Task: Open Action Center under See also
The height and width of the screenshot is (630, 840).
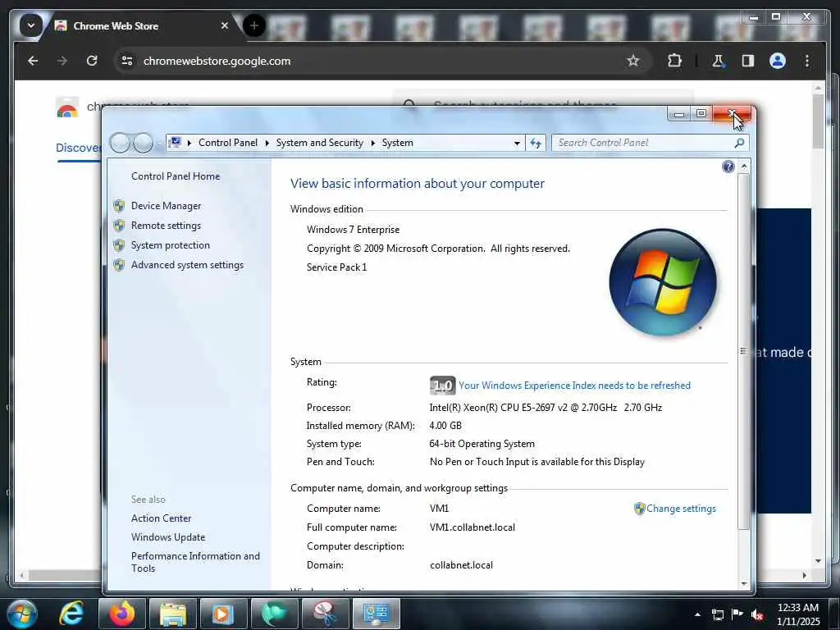Action: click(162, 518)
